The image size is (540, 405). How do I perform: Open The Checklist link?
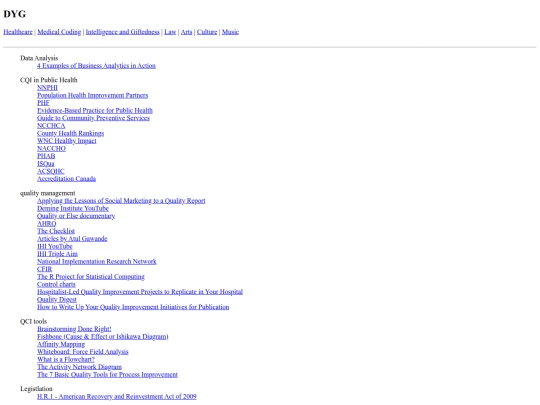(56, 231)
